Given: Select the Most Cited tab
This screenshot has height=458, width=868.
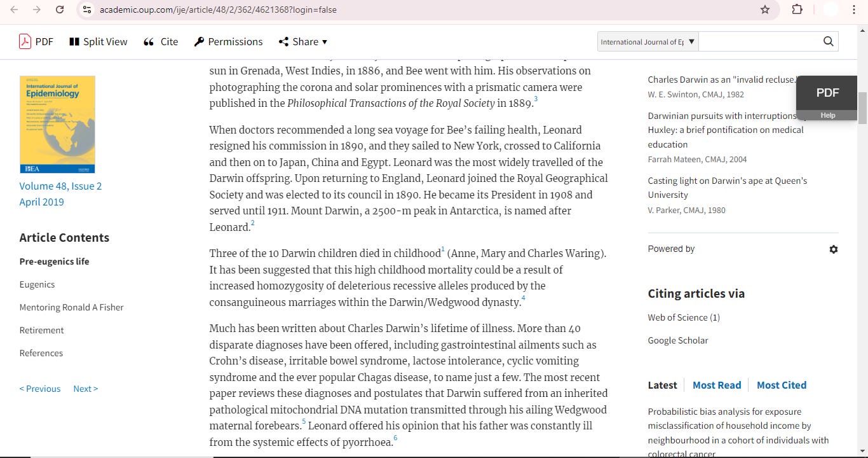Looking at the screenshot, I should click(x=782, y=385).
